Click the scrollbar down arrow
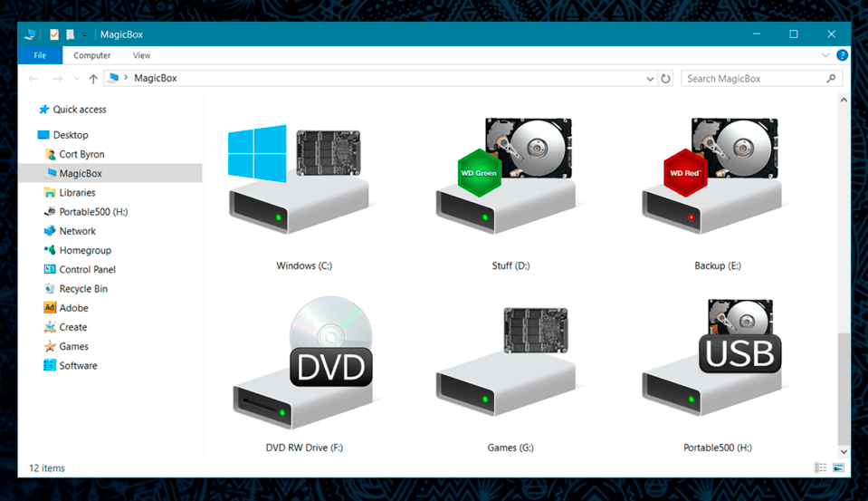Image resolution: width=868 pixels, height=501 pixels. click(844, 452)
